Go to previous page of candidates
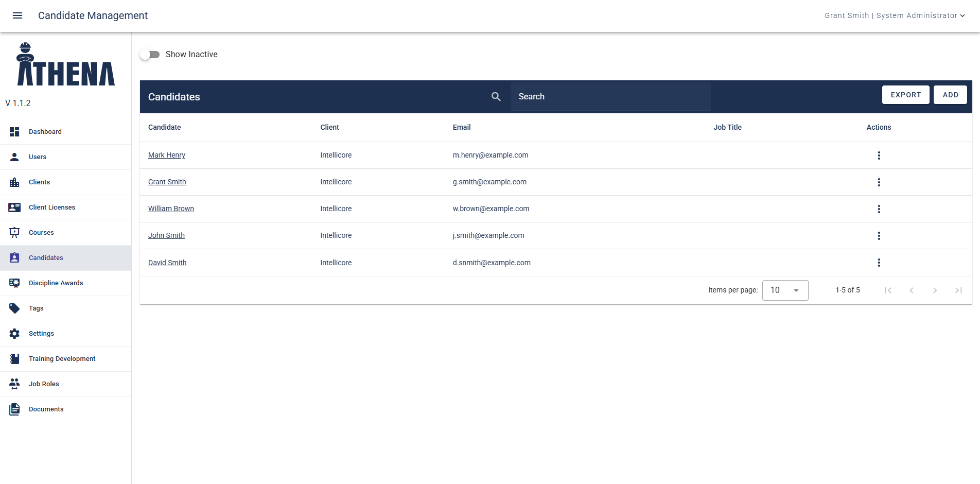980x484 pixels. pyautogui.click(x=912, y=290)
